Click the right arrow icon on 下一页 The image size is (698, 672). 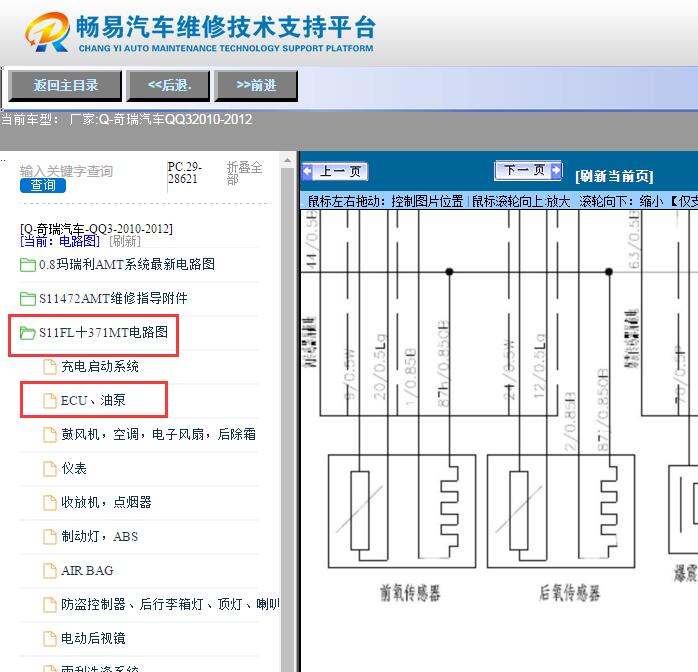tap(556, 170)
